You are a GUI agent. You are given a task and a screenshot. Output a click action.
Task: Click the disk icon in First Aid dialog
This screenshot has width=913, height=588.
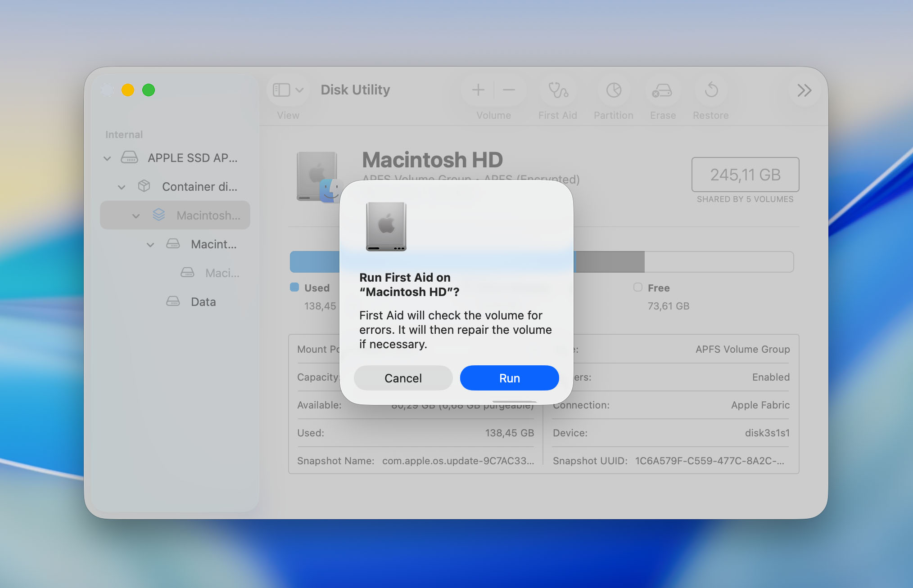pyautogui.click(x=386, y=226)
